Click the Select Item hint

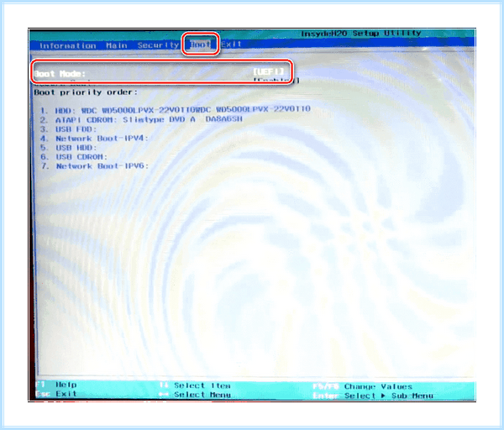coord(195,385)
